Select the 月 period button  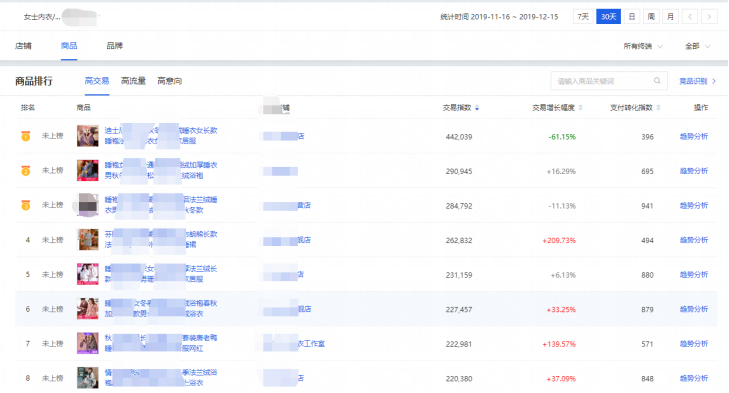pyautogui.click(x=670, y=17)
